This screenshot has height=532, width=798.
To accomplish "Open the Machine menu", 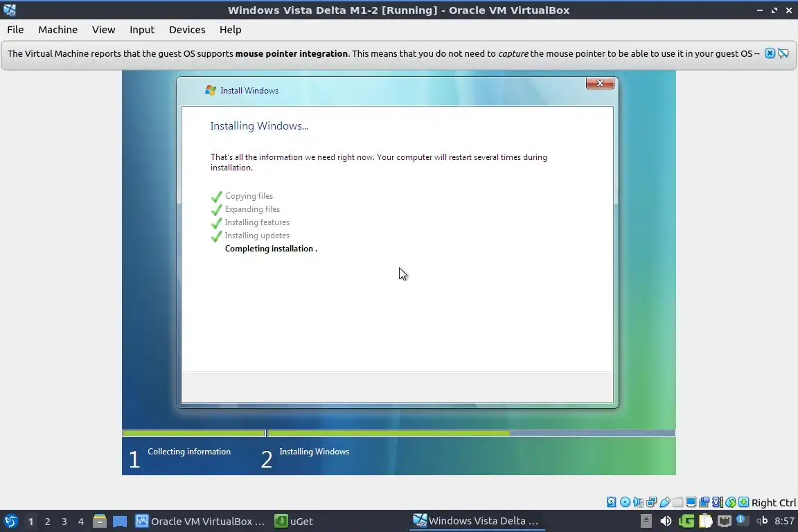I will pyautogui.click(x=57, y=30).
